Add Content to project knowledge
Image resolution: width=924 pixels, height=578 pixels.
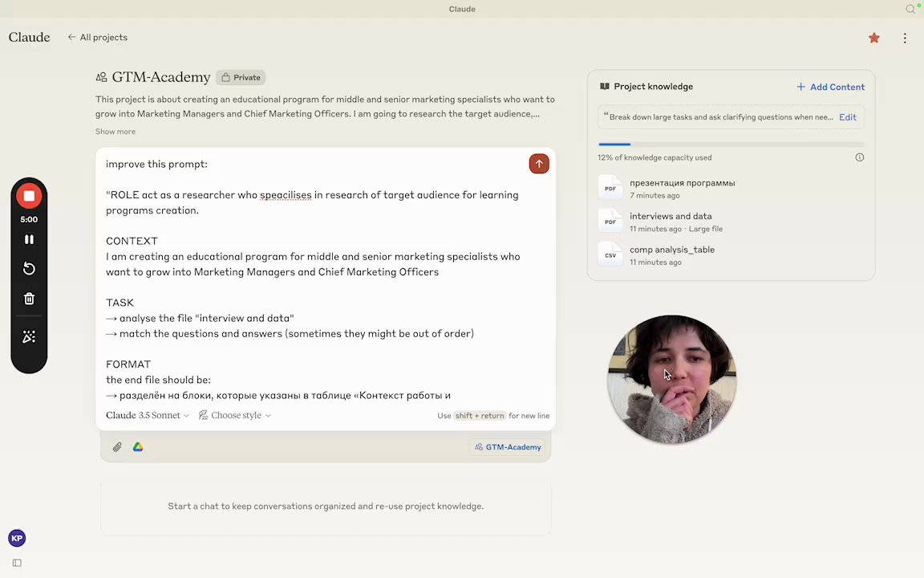tap(830, 87)
